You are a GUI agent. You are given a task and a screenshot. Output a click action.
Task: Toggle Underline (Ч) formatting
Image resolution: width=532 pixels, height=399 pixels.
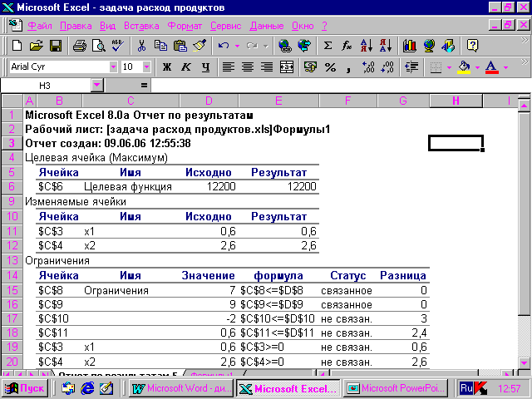204,66
